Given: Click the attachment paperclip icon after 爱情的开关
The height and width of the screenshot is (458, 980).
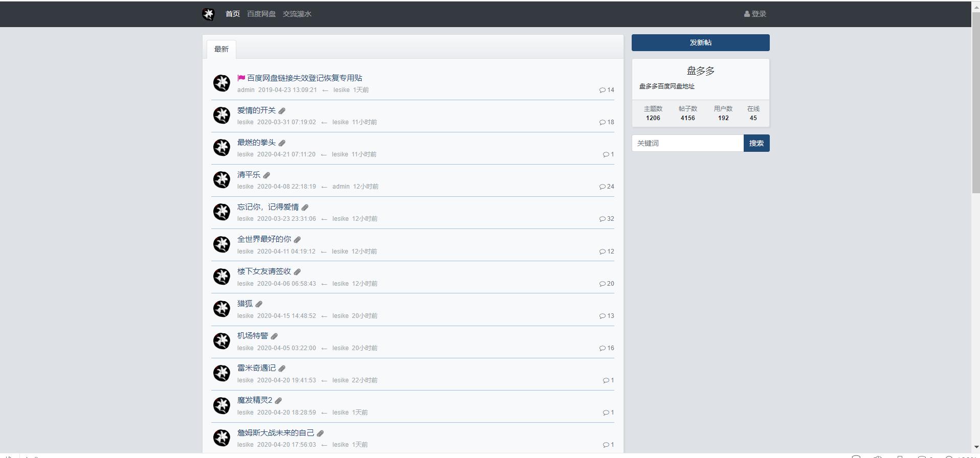Looking at the screenshot, I should click(x=282, y=111).
